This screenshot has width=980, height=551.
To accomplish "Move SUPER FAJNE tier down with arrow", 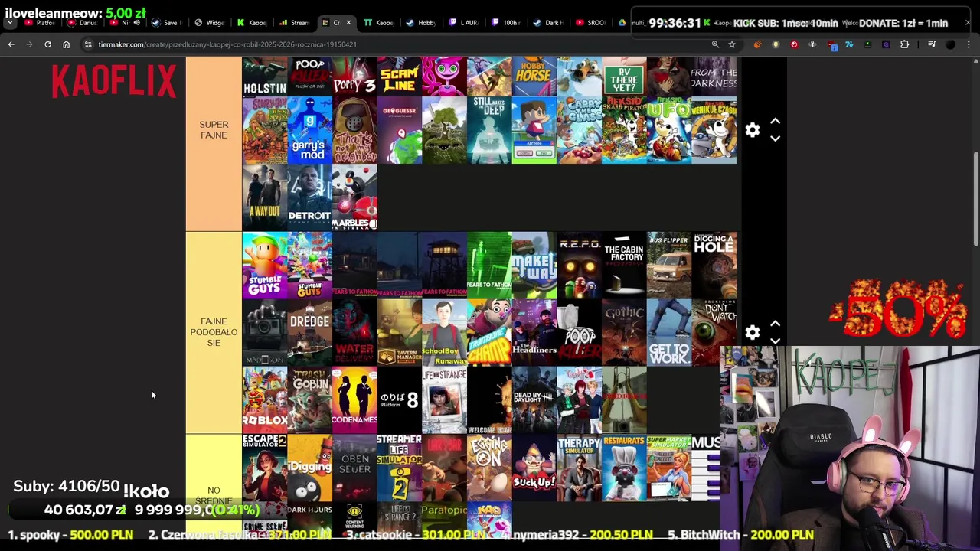I will pos(775,139).
